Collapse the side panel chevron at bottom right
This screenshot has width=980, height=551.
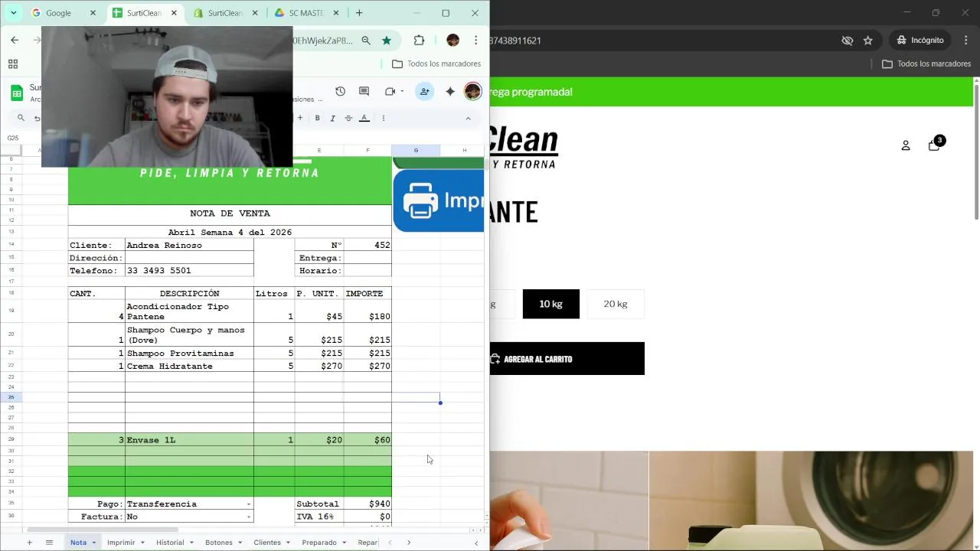click(476, 543)
